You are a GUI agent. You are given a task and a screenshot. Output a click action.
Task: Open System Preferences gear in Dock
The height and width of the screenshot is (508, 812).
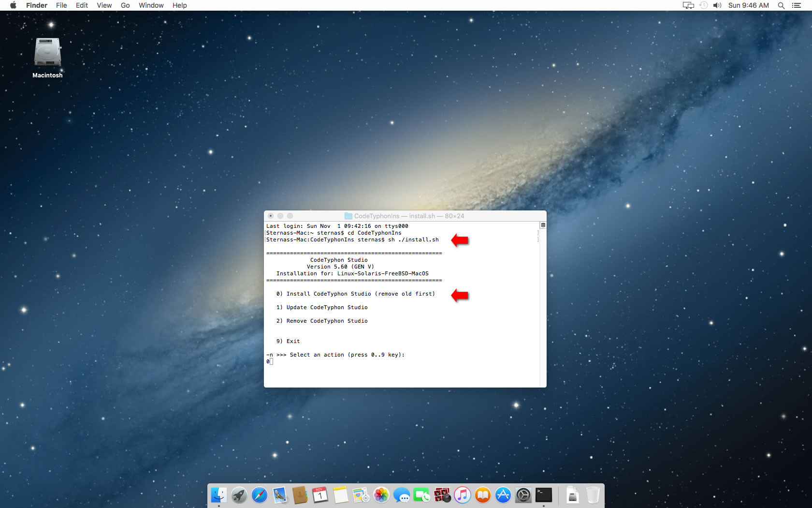coord(523,495)
